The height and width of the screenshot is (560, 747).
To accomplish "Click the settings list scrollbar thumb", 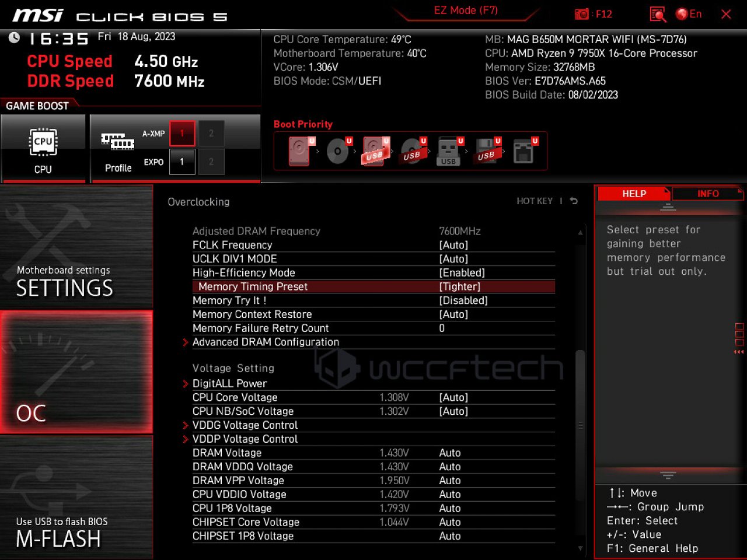I will [580, 425].
